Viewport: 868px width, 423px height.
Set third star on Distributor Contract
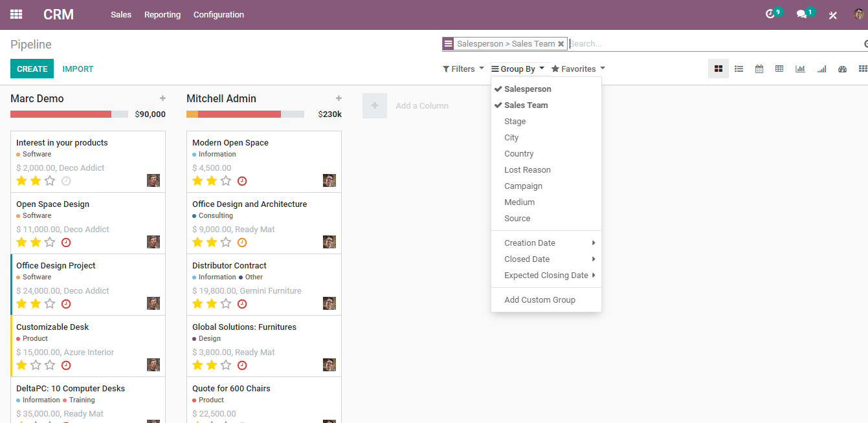tap(226, 303)
